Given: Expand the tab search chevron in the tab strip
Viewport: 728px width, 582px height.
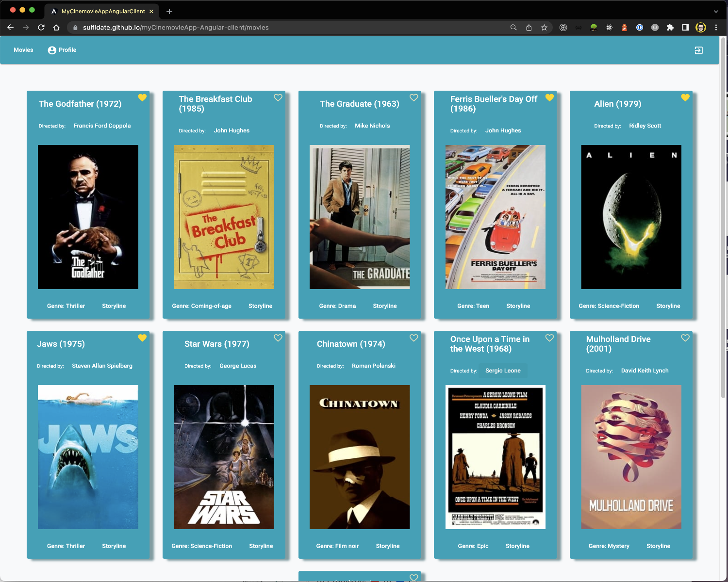Looking at the screenshot, I should pos(716,11).
